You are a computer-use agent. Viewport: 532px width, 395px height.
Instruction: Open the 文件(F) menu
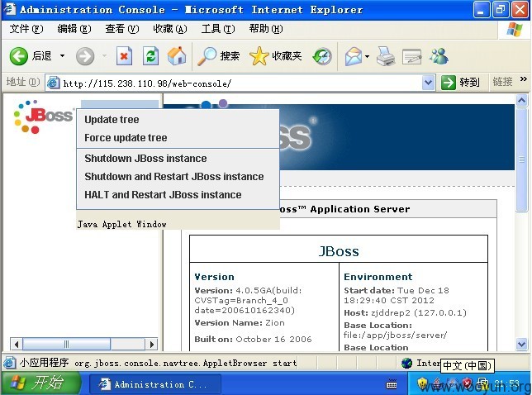26,29
